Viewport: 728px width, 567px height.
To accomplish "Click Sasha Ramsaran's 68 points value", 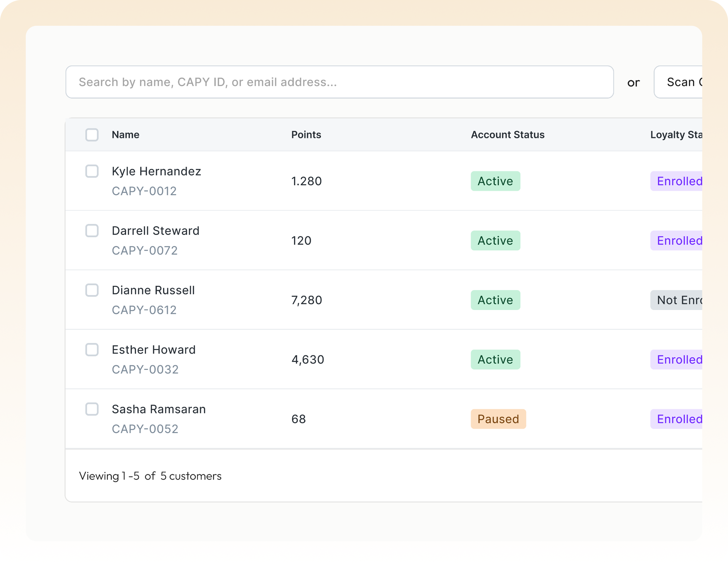I will click(x=298, y=419).
